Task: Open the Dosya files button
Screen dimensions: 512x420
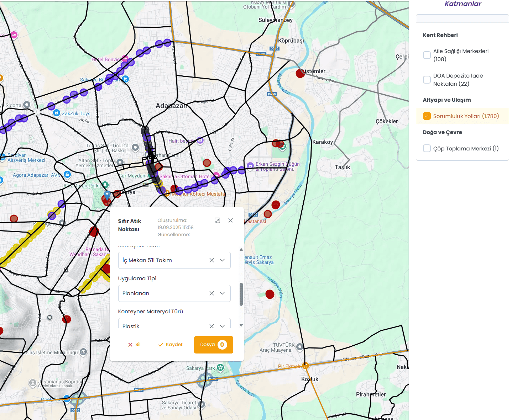Action: pos(213,345)
